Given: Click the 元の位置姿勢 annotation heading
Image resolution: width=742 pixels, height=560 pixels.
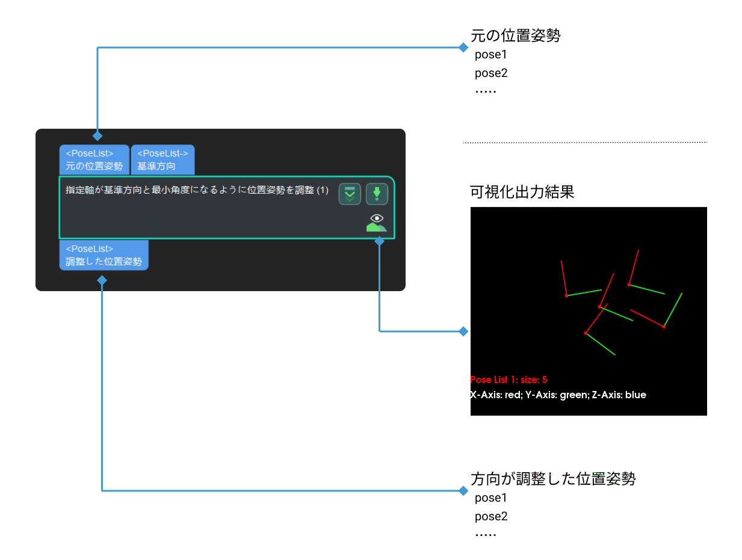Looking at the screenshot, I should [516, 35].
